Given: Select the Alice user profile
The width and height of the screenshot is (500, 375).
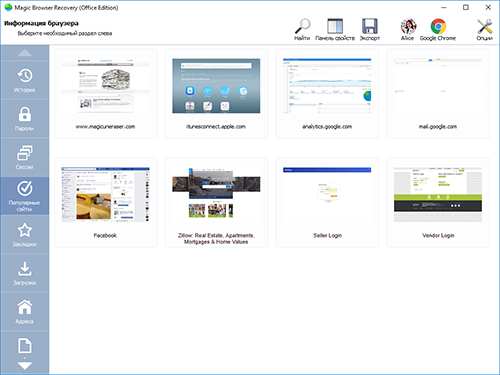Looking at the screenshot, I should tap(408, 30).
